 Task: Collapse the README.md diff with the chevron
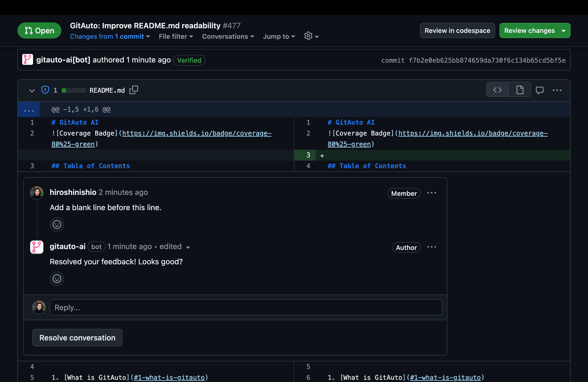[32, 90]
